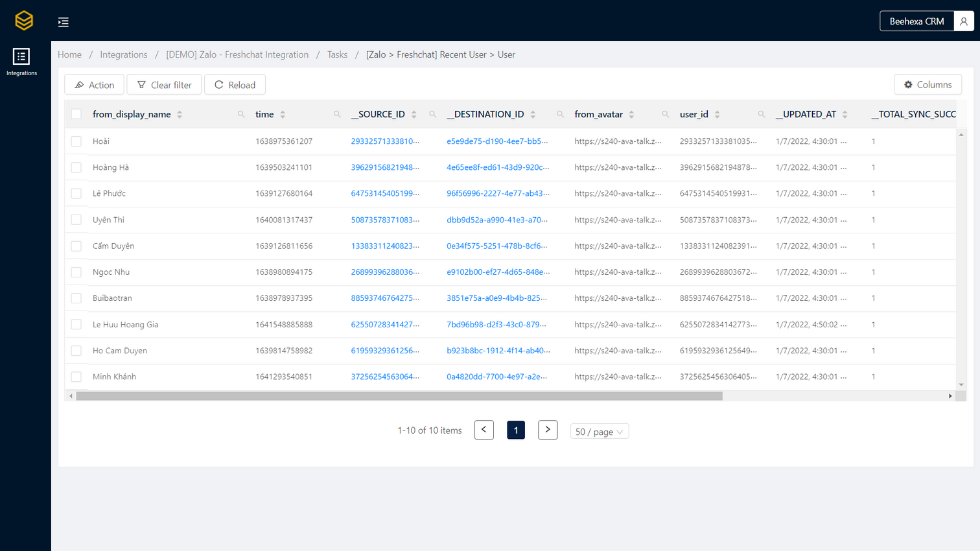980x551 pixels.
Task: Open the user profile icon
Action: pos(963,21)
